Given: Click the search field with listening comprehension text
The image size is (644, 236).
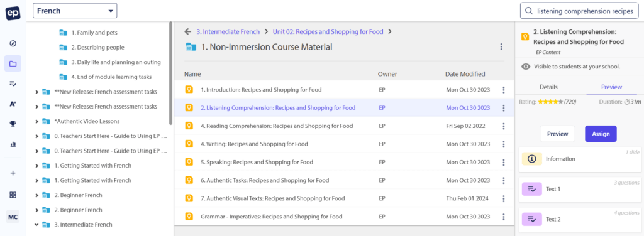Looking at the screenshot, I should [579, 11].
